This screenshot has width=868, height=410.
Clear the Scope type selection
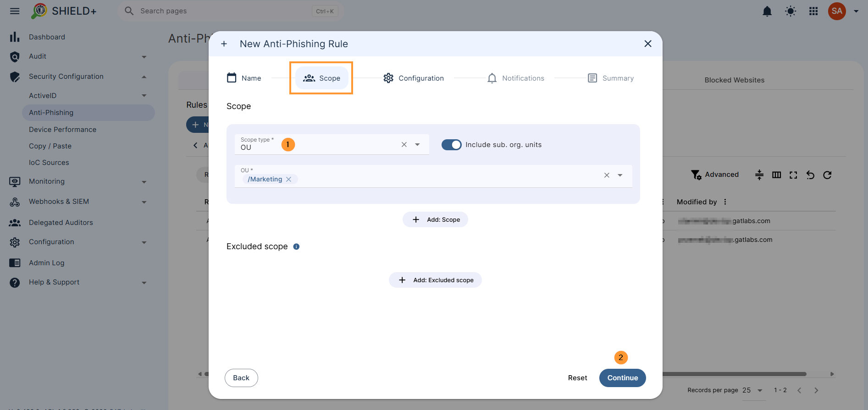click(x=404, y=144)
